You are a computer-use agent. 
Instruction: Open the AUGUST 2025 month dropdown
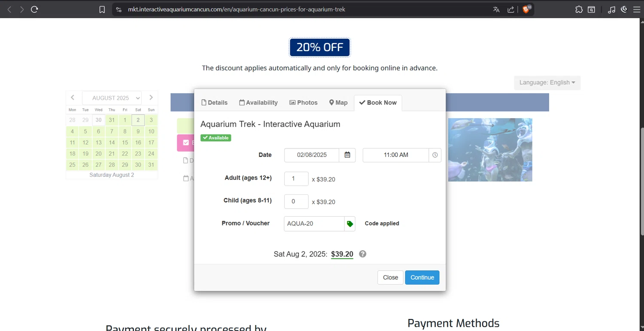112,98
